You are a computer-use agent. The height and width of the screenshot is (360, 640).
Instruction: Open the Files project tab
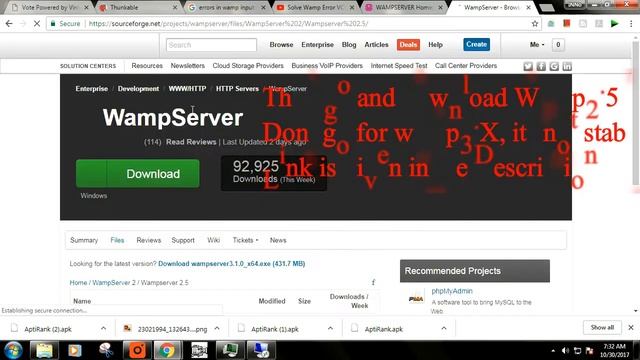pos(117,240)
